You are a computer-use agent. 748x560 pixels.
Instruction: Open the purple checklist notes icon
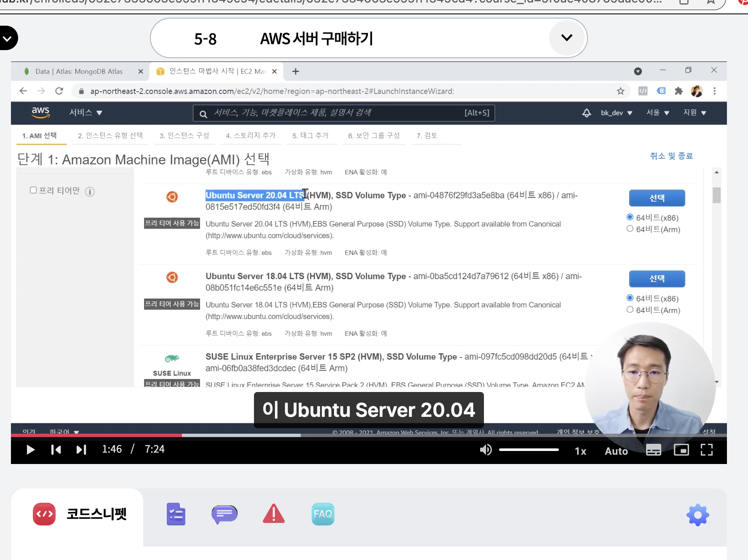(176, 514)
